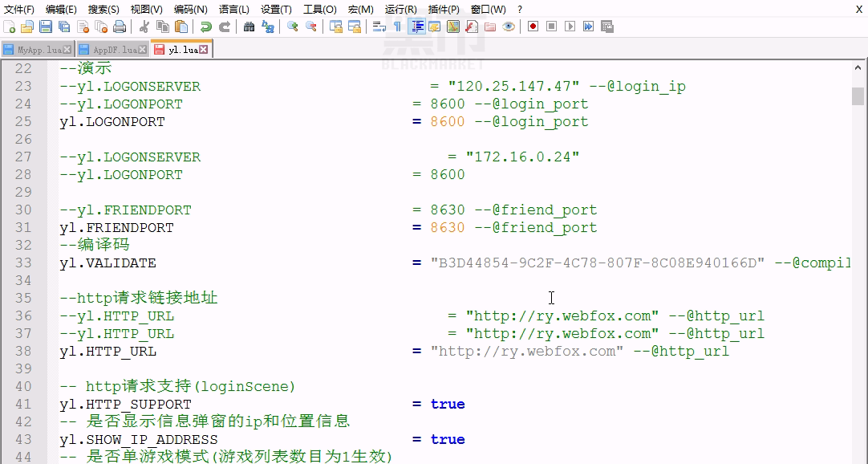Open the Function List panel icon

[472, 26]
